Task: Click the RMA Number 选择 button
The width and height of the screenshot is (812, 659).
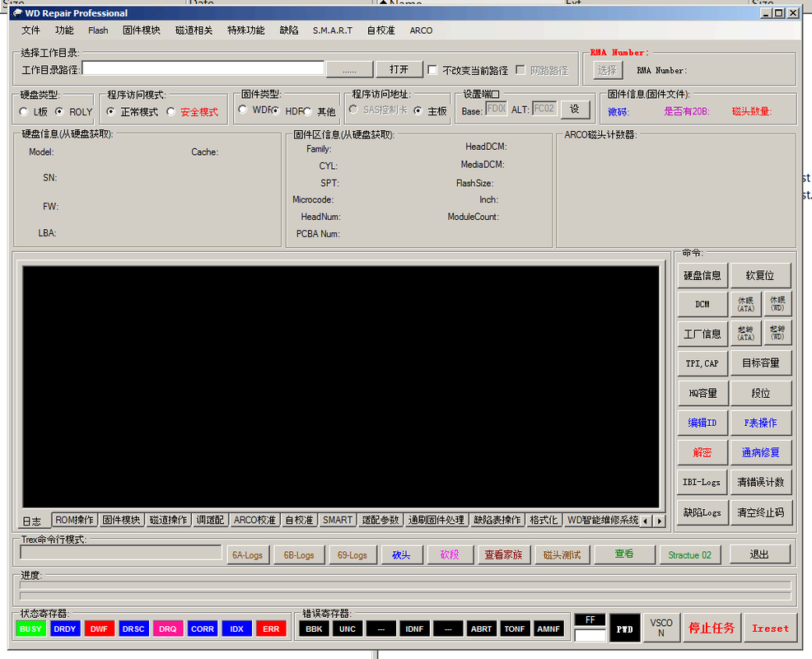Action: click(608, 71)
